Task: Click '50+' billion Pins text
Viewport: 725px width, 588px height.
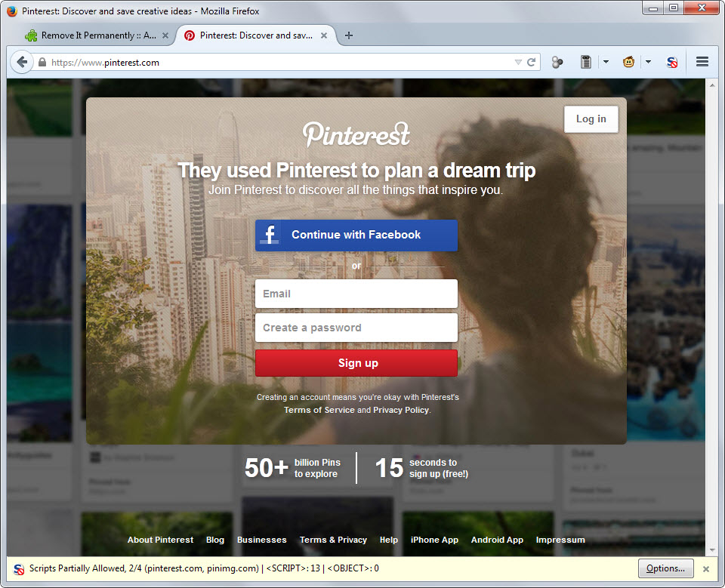Action: point(267,468)
